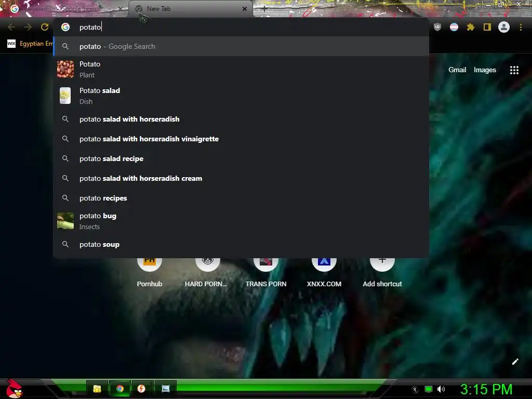Open the 'Egyptian Em' bookmark

click(30, 44)
